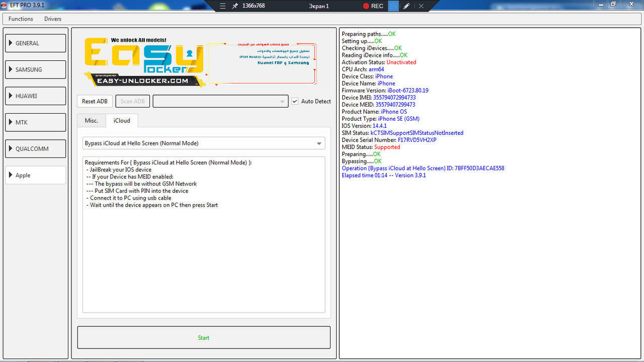Maximize the EFT PRO window

[613, 4]
